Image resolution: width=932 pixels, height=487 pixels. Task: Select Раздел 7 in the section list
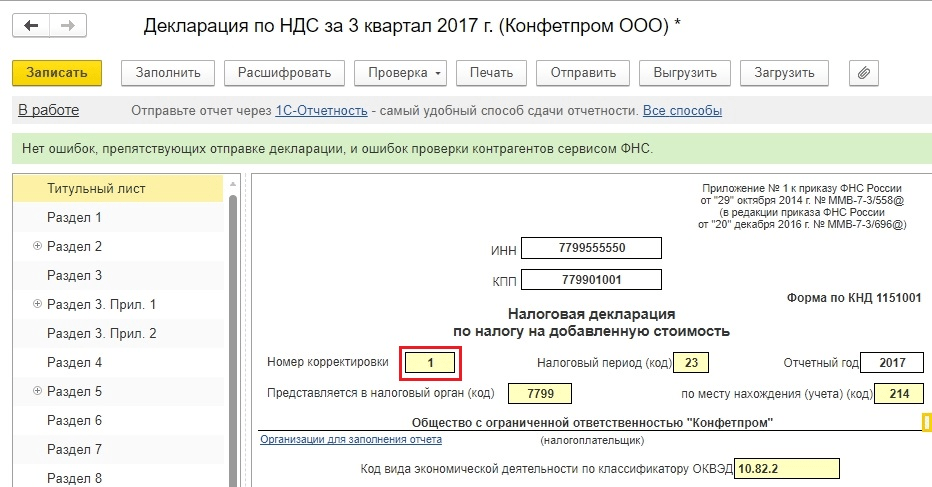point(118,450)
